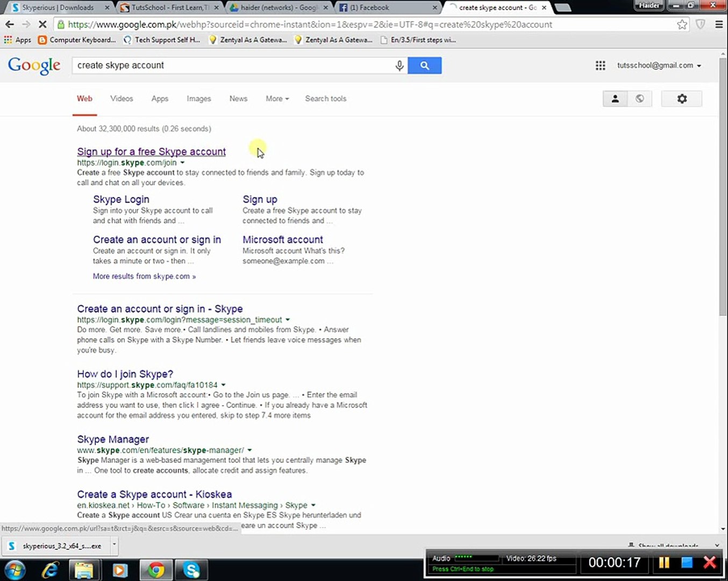The image size is (728, 581).
Task: Cancel the recording with red X
Action: (x=710, y=563)
